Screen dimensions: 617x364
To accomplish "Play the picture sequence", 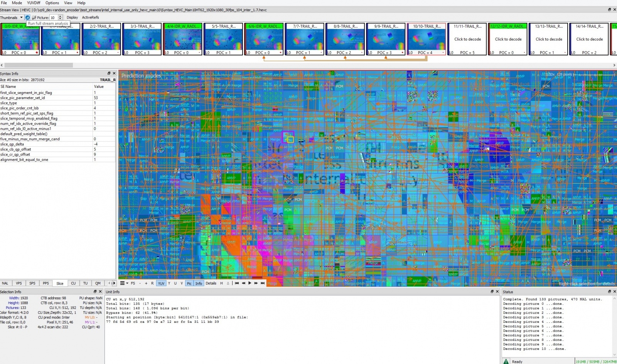I will tap(250, 283).
